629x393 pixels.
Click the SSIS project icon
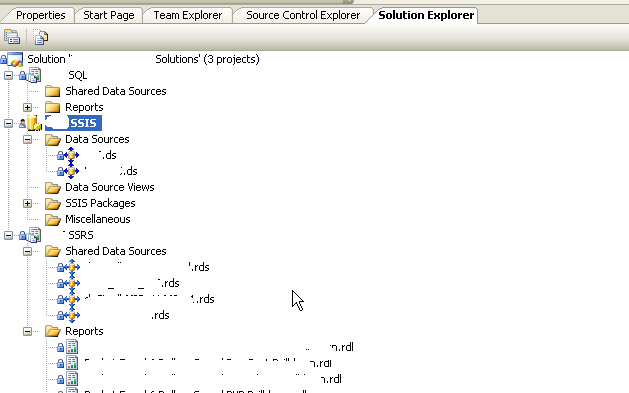coord(34,123)
